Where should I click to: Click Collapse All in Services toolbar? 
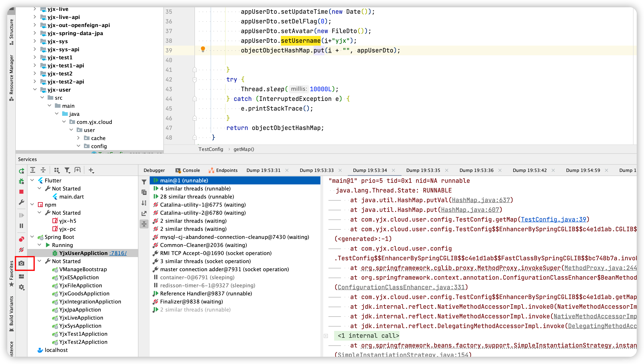click(x=43, y=170)
